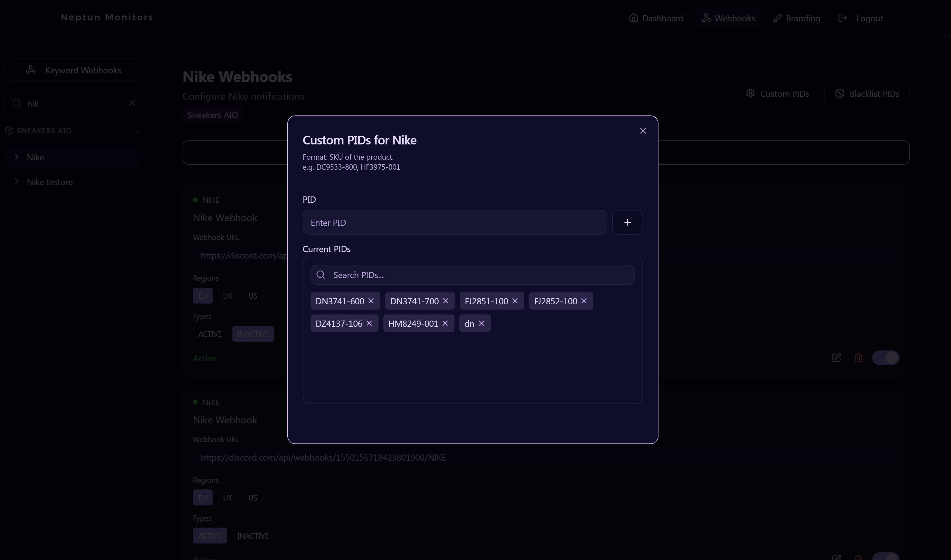Image resolution: width=951 pixels, height=560 pixels.
Task: Remove the DN3741-600 PID chip
Action: [x=371, y=301]
